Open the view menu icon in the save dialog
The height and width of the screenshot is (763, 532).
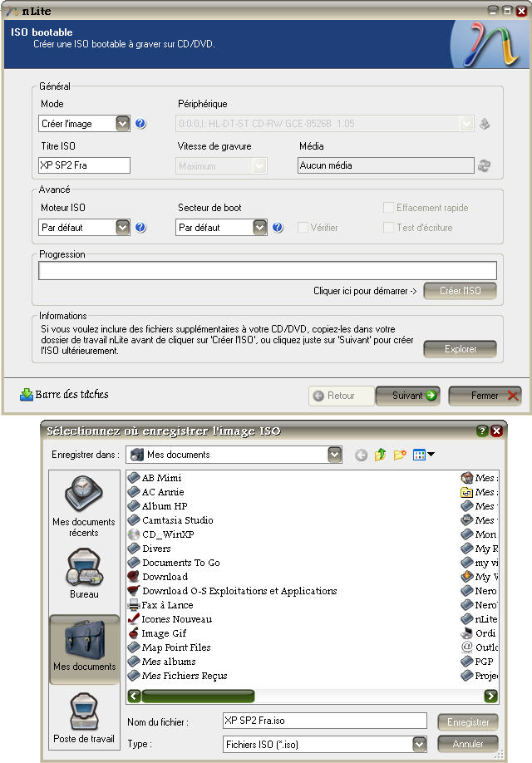423,455
